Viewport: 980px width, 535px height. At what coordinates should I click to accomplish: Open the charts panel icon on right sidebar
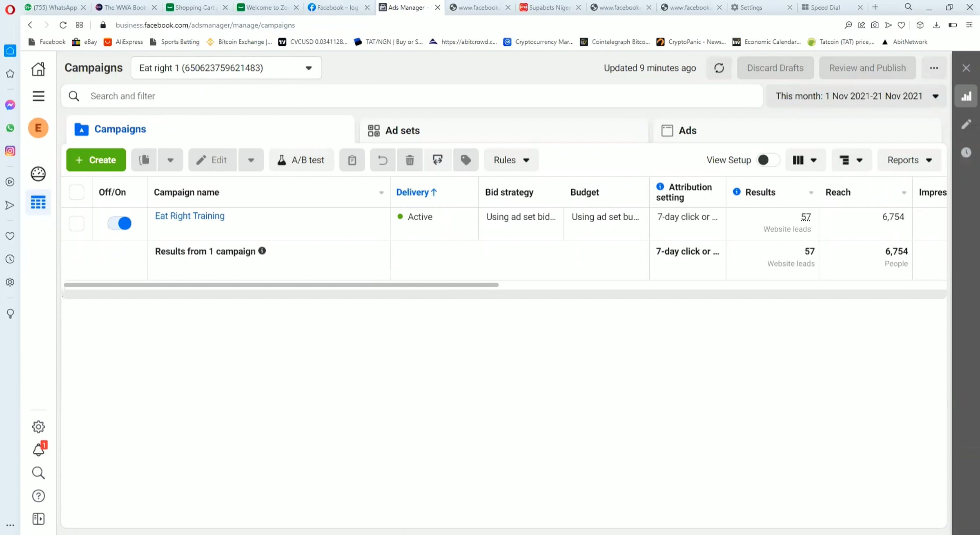pos(966,96)
